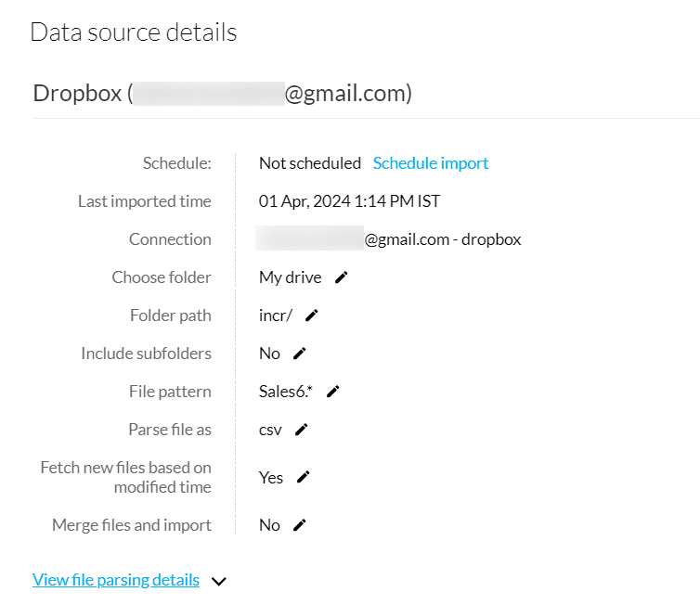Click the Dropbox account heading
700x605 pixels.
pyautogui.click(x=223, y=94)
